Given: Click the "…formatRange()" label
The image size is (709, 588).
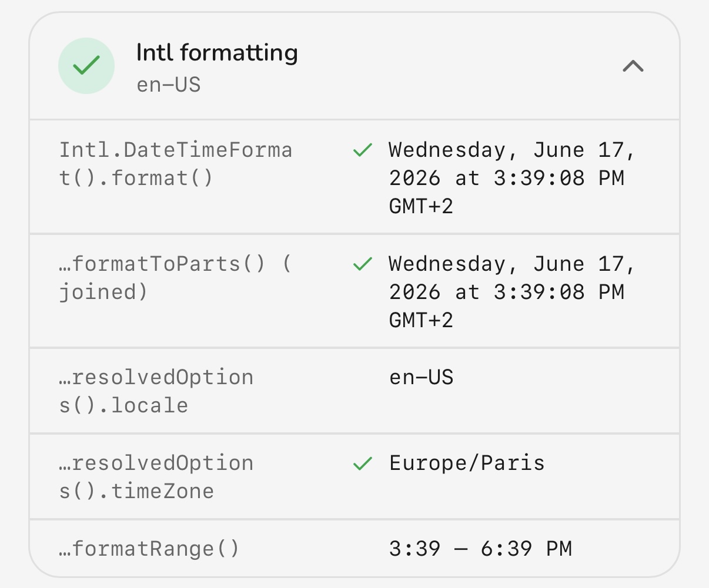Looking at the screenshot, I should 149,549.
